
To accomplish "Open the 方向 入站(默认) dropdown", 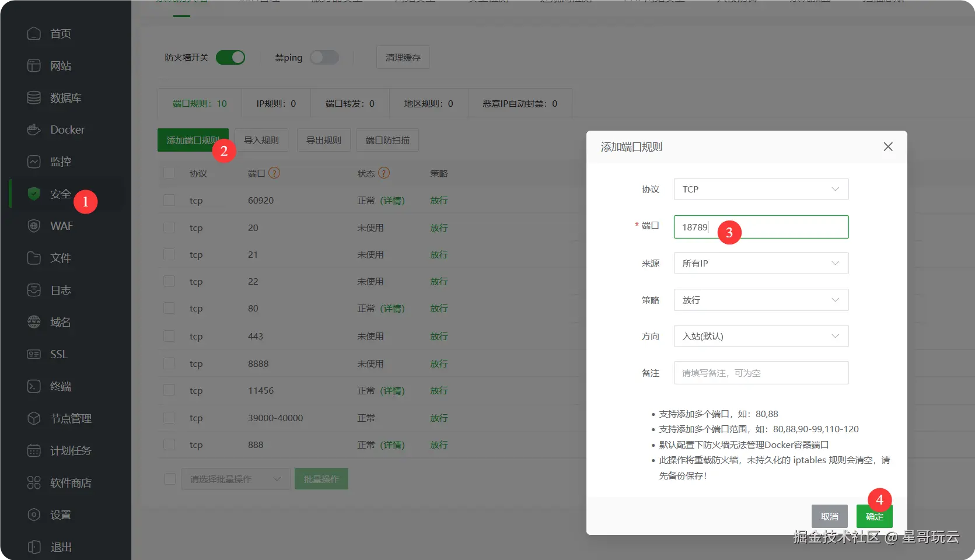I will 761,336.
